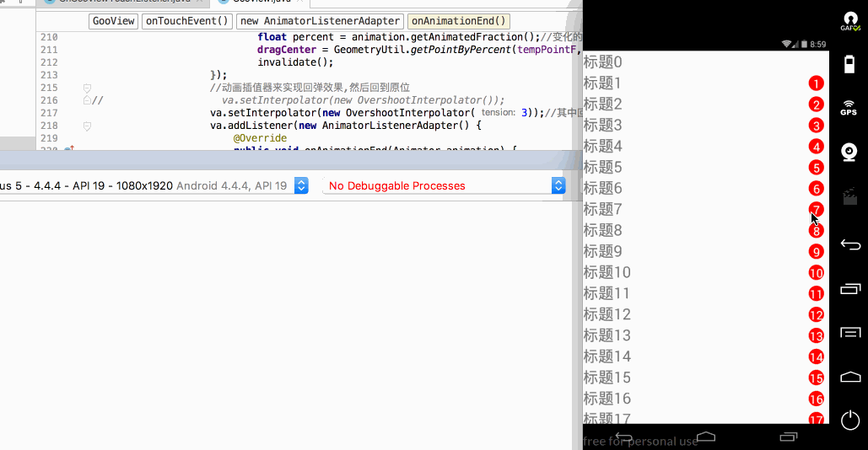Tap list item 标题8
868x450 pixels.
coord(603,230)
